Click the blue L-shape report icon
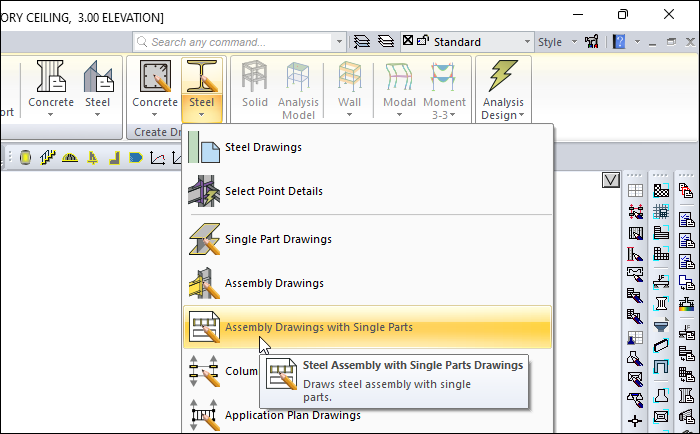The width and height of the screenshot is (700, 434). click(x=687, y=283)
